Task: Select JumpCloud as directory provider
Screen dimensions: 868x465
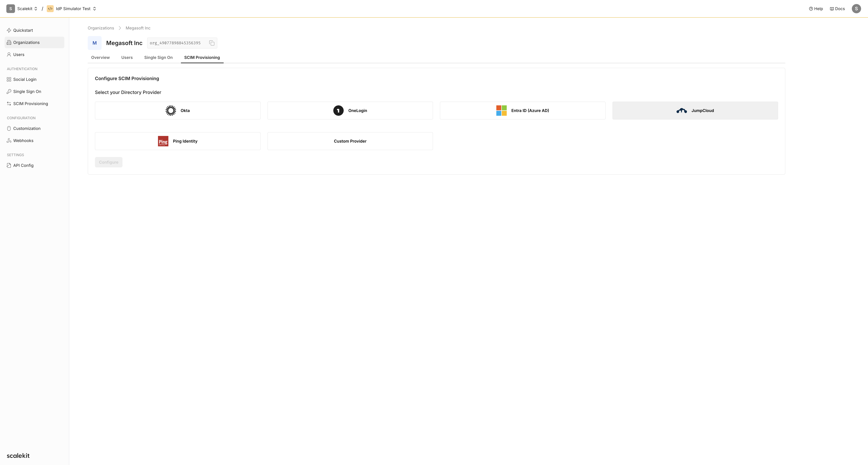Action: pyautogui.click(x=695, y=111)
